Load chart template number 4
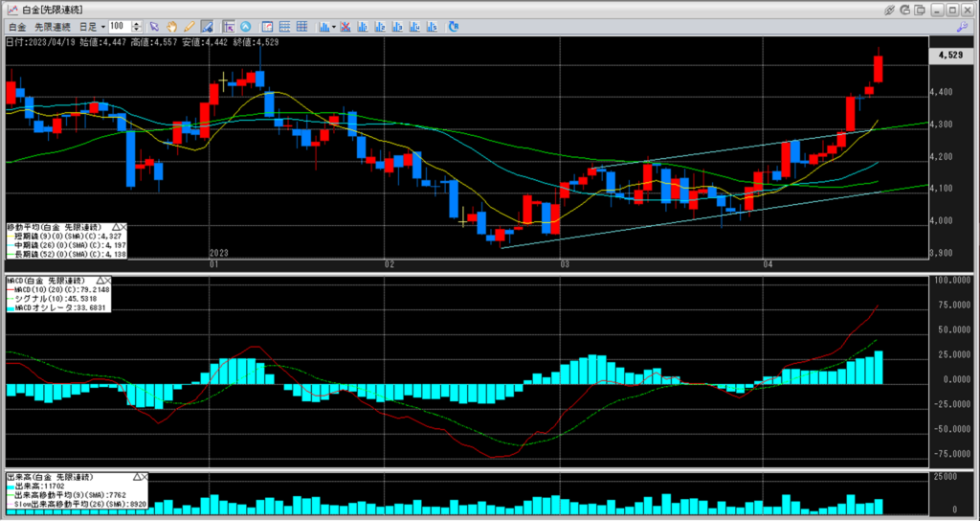This screenshot has height=521, width=980. [x=414, y=27]
